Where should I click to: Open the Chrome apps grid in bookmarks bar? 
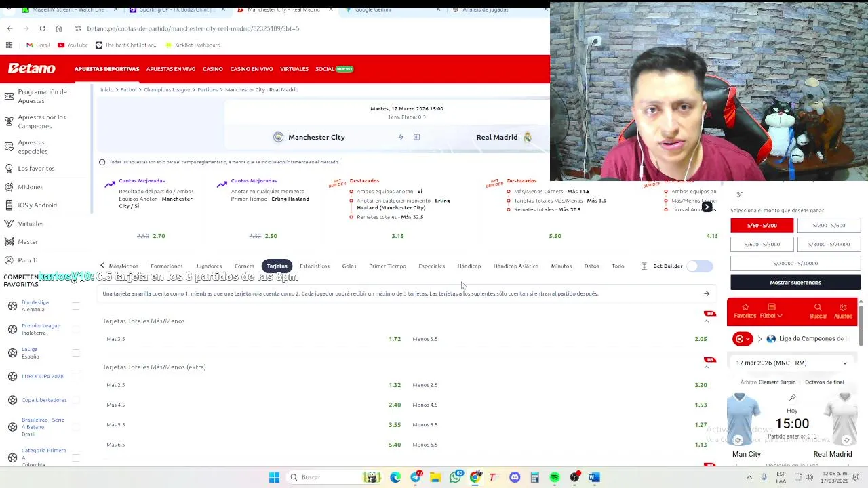point(9,45)
